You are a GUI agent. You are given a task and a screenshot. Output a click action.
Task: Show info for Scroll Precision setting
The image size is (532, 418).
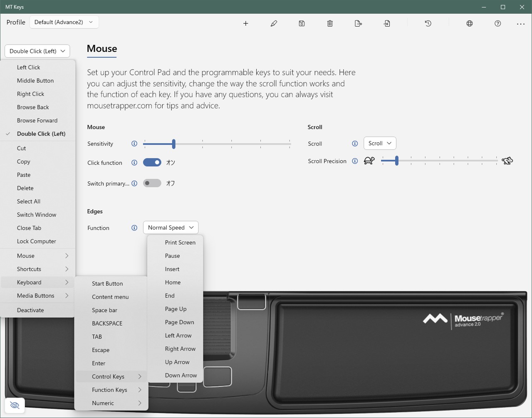coord(355,161)
